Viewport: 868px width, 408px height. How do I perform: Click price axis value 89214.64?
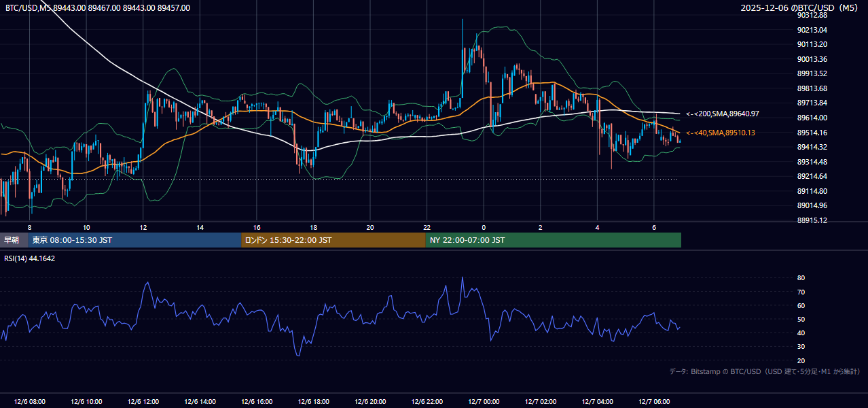coord(812,176)
